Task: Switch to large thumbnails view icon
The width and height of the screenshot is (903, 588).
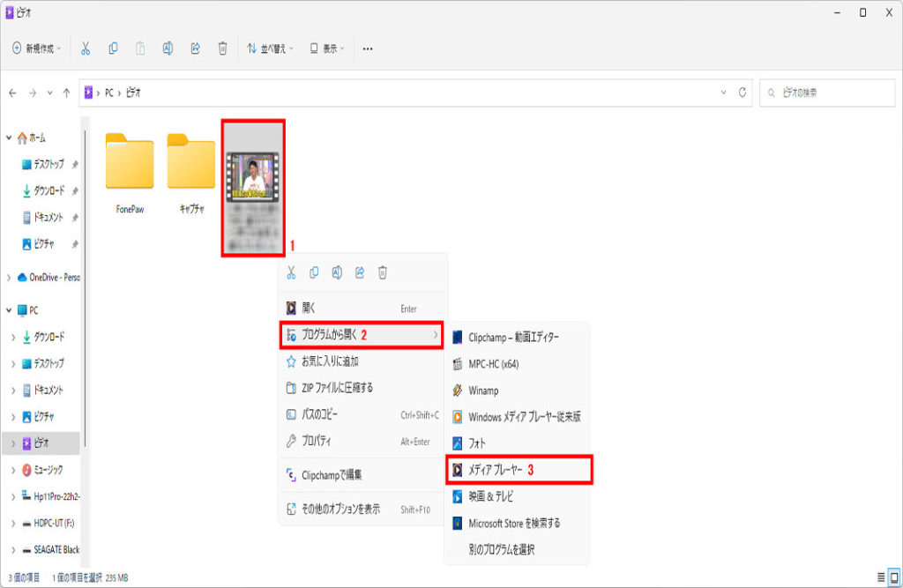Action: point(893,577)
